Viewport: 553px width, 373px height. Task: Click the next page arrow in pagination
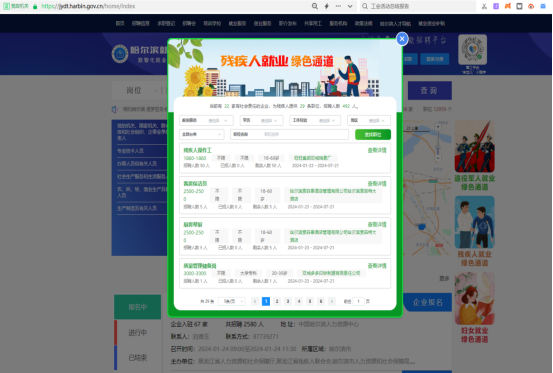coord(332,301)
